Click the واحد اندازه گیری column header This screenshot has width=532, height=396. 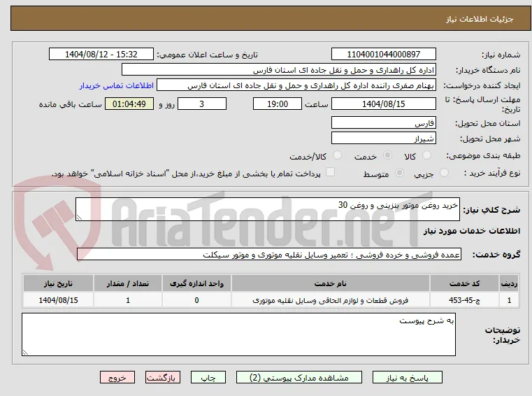pos(196,283)
